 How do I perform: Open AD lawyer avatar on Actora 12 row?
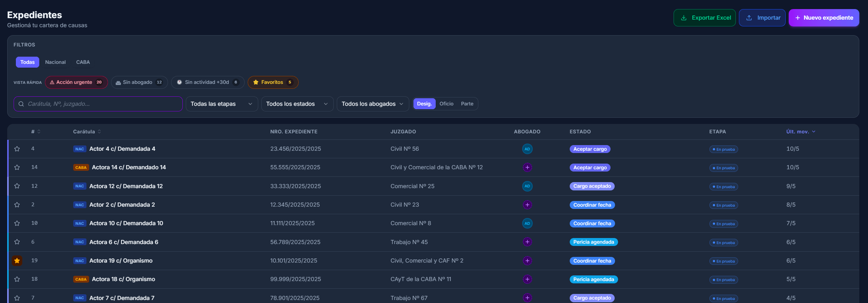tap(527, 186)
